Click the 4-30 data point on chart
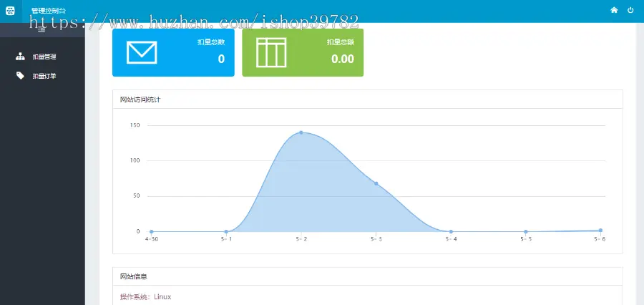This screenshot has height=305, width=644. [152, 232]
